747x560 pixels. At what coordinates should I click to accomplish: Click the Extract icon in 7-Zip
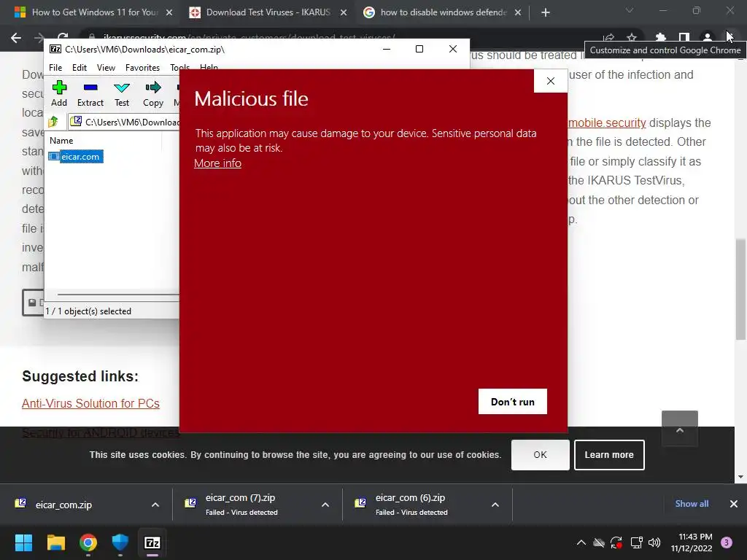[90, 93]
